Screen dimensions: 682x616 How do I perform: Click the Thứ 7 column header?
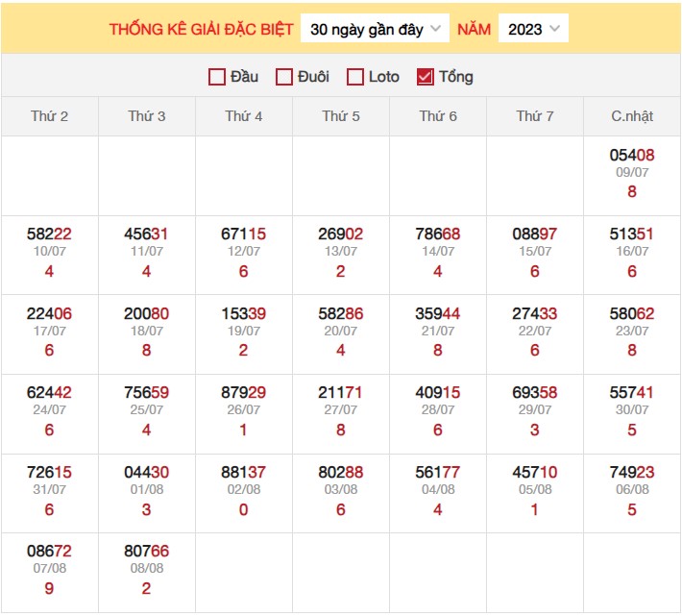[535, 116]
